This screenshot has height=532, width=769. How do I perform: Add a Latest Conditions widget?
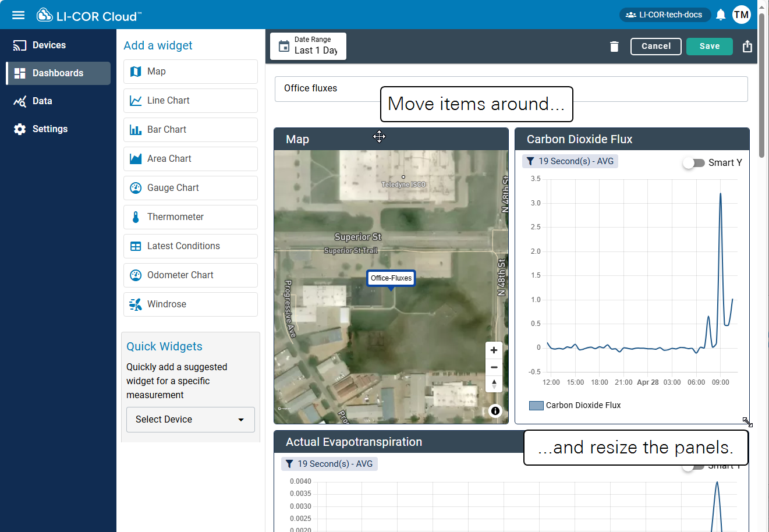190,246
